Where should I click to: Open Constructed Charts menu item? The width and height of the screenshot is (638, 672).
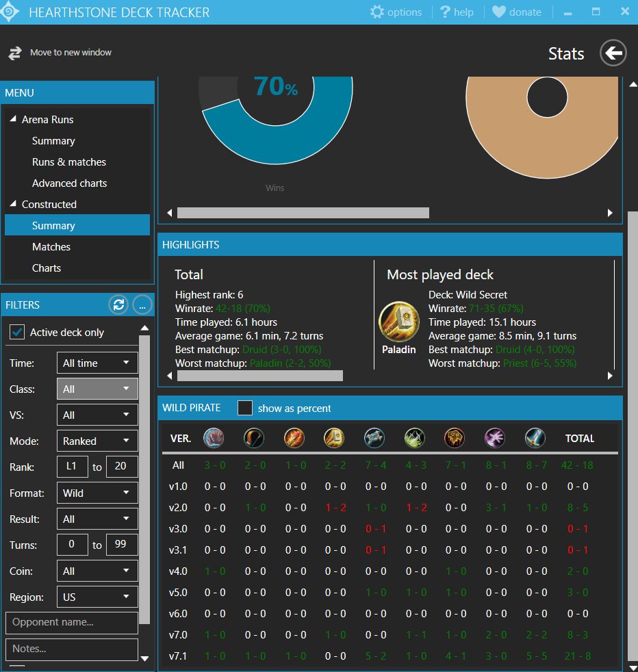pos(47,268)
